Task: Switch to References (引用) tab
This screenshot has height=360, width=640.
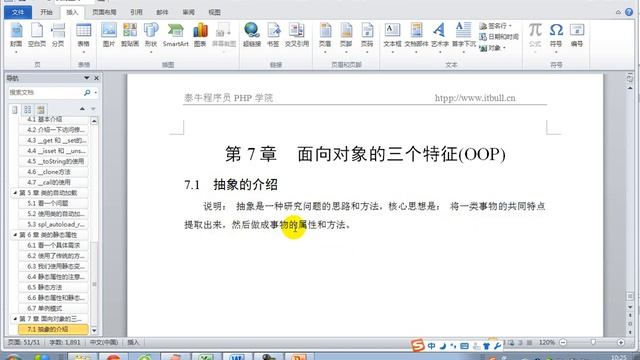Action: [136, 12]
